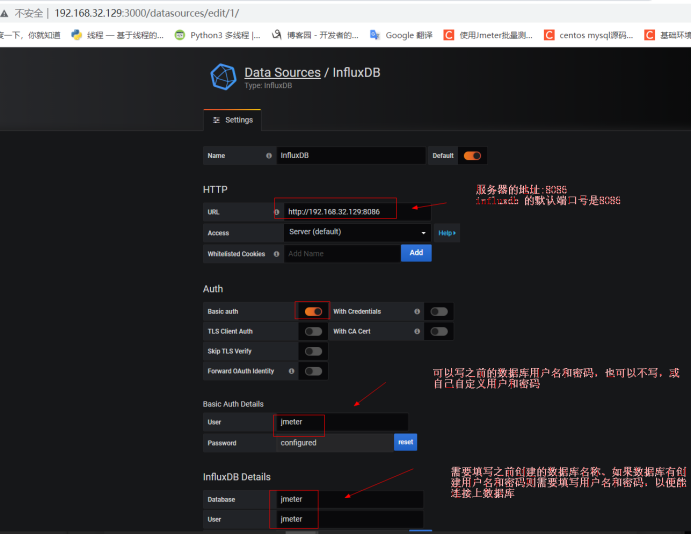Screen dimensions: 692x534
Task: Click the Forward OAuth Identity info icon
Action: click(291, 371)
